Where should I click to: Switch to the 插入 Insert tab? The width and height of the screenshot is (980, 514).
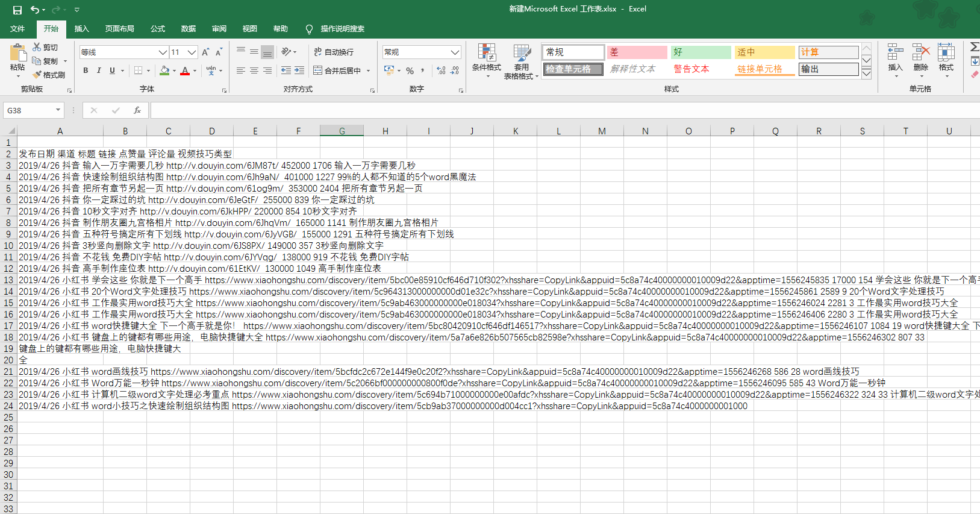tap(81, 29)
